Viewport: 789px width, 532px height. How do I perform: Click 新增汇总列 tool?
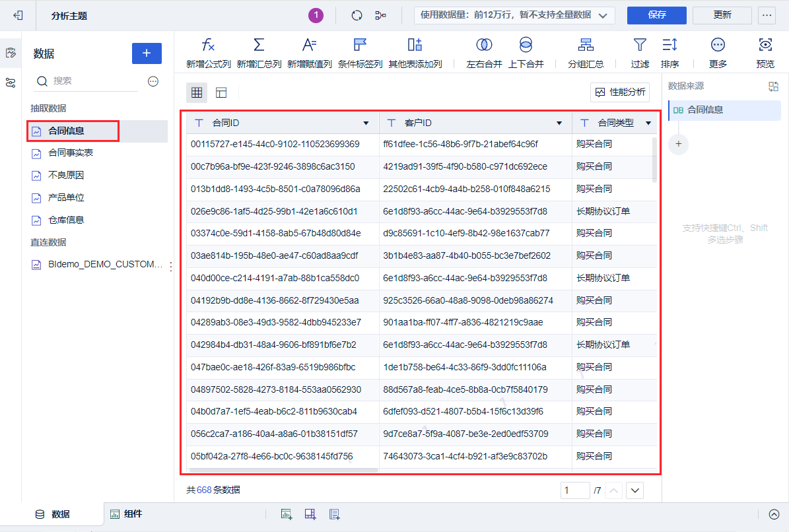[x=259, y=53]
